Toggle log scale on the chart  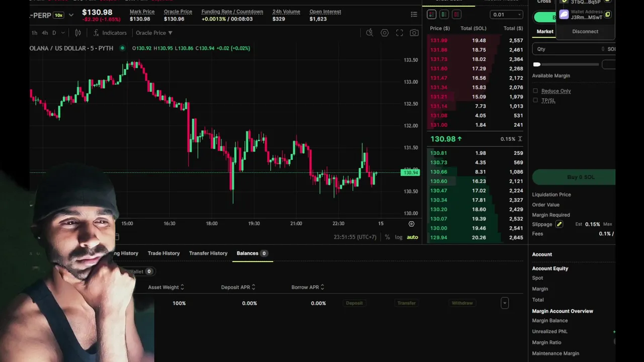[398, 237]
